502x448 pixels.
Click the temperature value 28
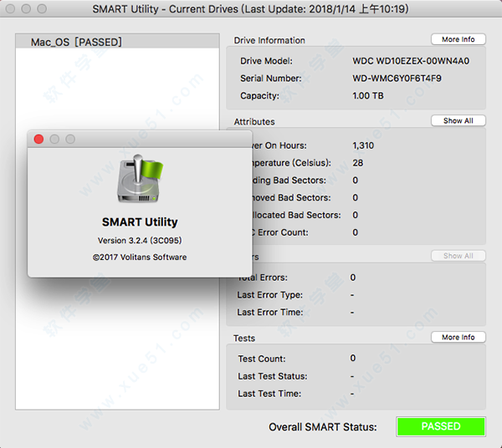(x=357, y=163)
